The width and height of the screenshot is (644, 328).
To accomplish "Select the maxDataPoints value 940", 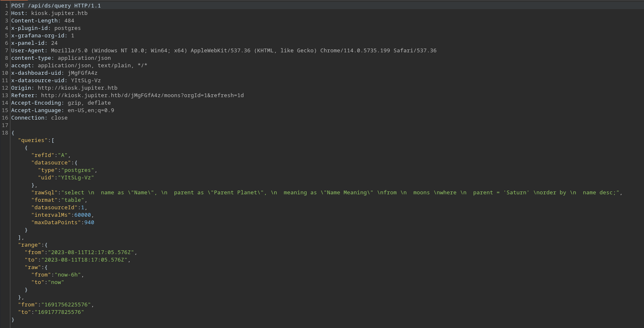I will pyautogui.click(x=89, y=222).
